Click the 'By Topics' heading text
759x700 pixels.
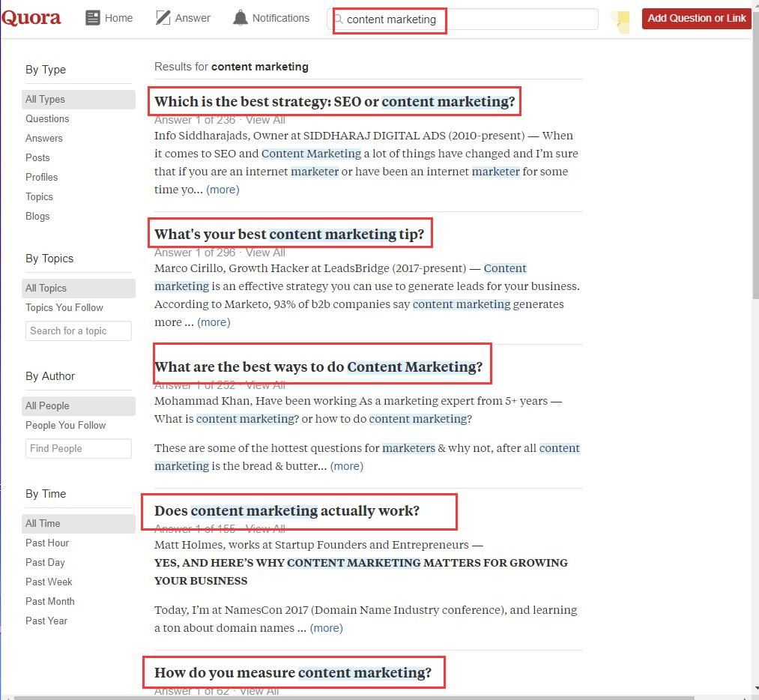coord(49,259)
